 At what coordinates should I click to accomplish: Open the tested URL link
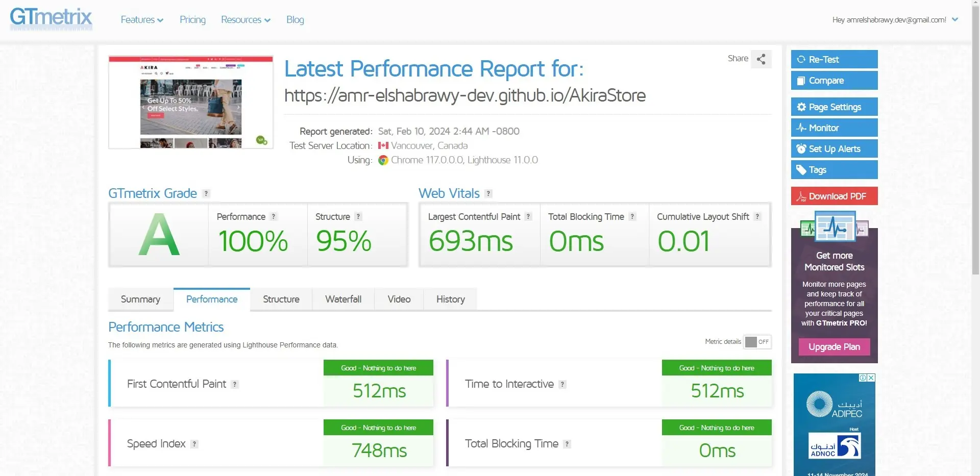coord(465,95)
